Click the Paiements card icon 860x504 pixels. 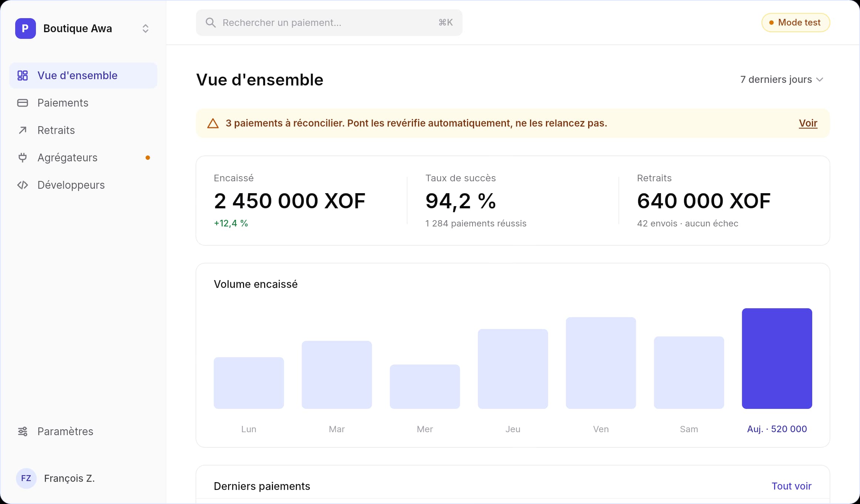pyautogui.click(x=23, y=103)
